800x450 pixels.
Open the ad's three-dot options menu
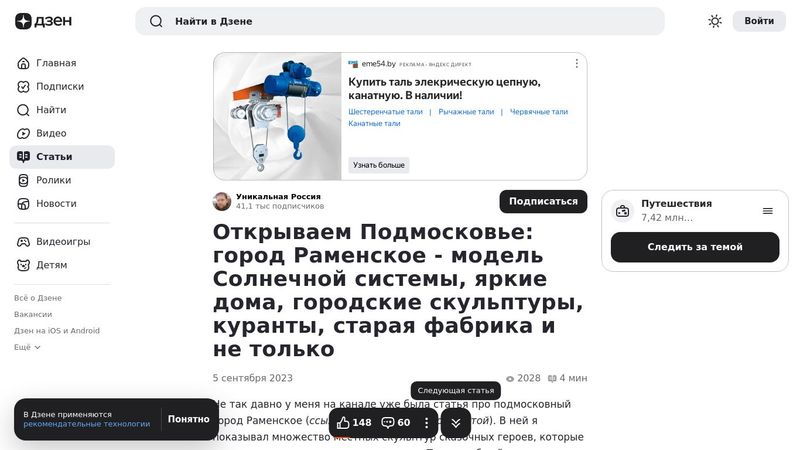tap(577, 63)
